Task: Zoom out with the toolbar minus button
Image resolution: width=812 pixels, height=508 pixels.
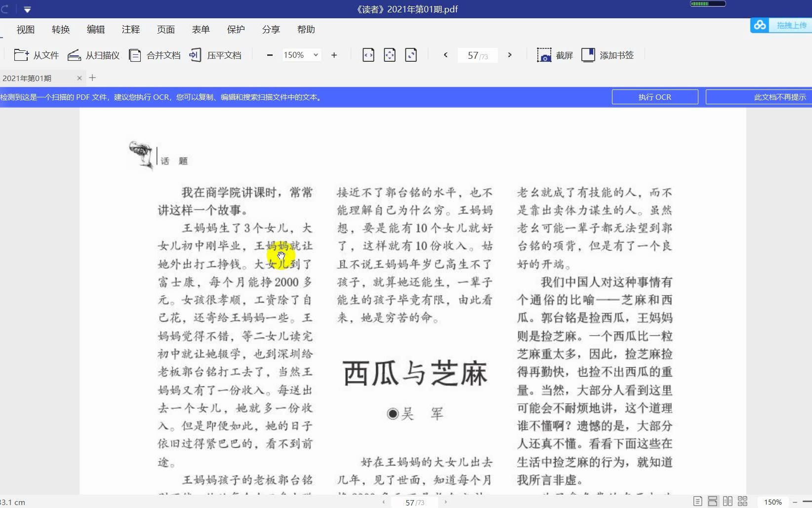Action: point(270,55)
